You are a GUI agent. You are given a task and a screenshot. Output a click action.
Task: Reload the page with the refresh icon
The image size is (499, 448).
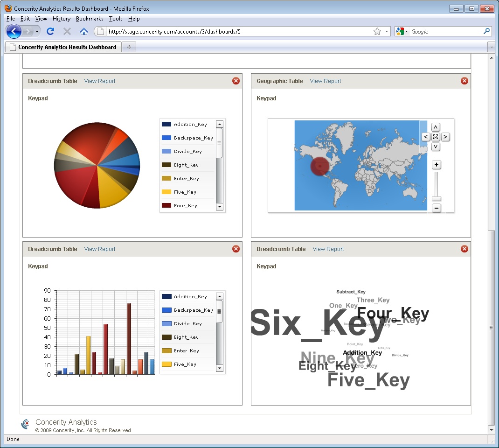50,31
